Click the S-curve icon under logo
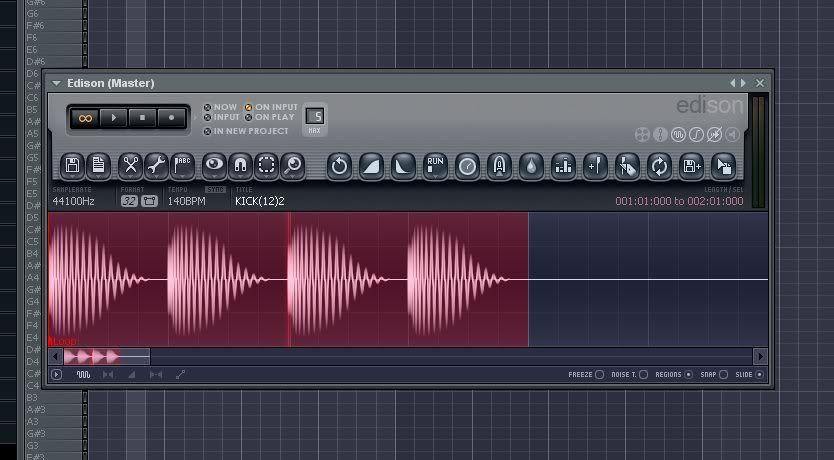The height and width of the screenshot is (460, 834). pyautogui.click(x=696, y=135)
